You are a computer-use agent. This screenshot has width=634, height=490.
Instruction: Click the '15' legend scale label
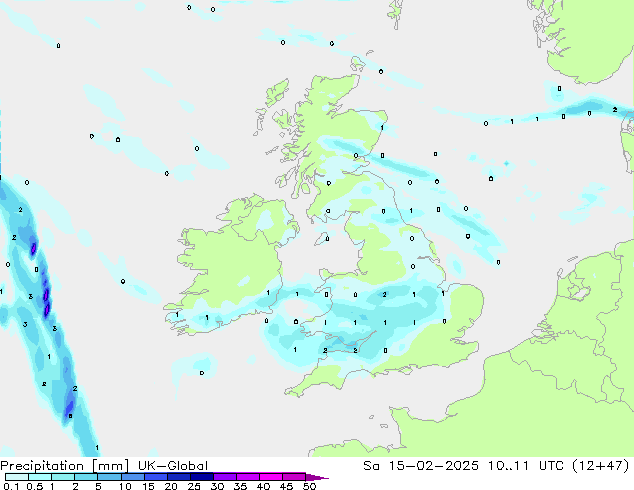148,486
